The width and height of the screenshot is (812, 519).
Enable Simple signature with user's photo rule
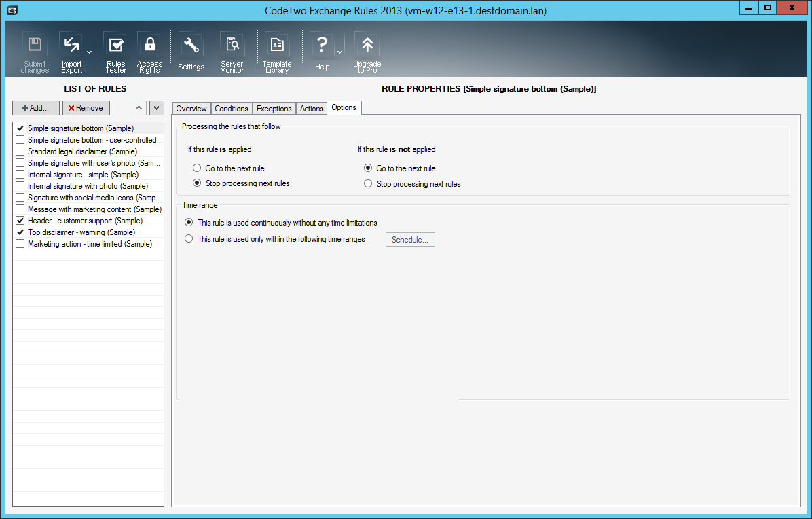click(20, 162)
